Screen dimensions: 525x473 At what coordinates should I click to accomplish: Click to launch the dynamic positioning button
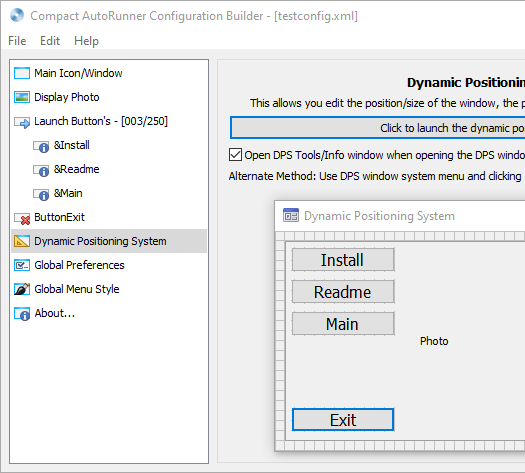[378, 128]
